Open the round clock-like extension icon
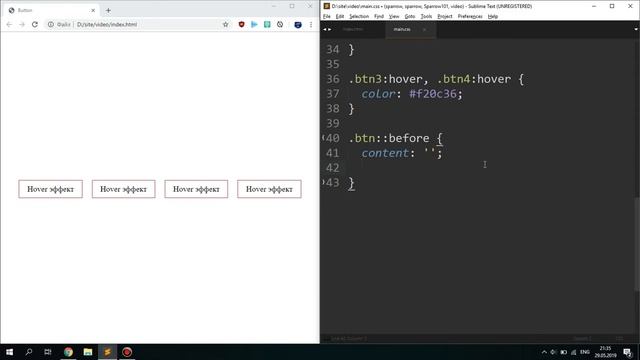 point(280,24)
